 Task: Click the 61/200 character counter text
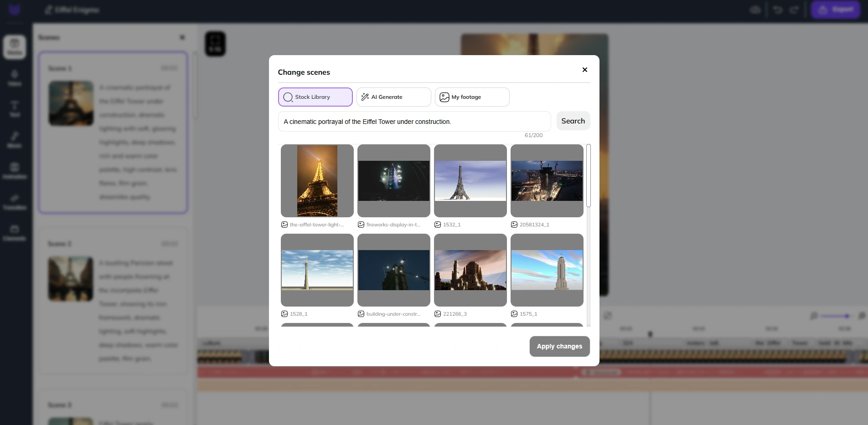click(533, 135)
